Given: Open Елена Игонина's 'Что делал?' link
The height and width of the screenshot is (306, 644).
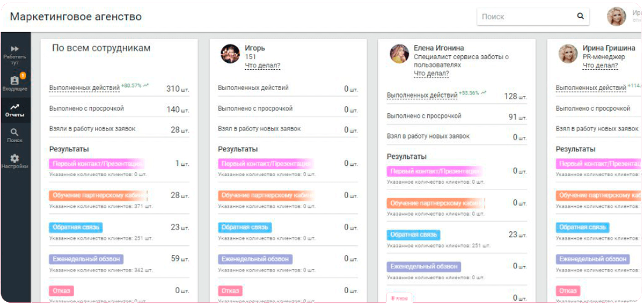Looking at the screenshot, I should pyautogui.click(x=431, y=74).
